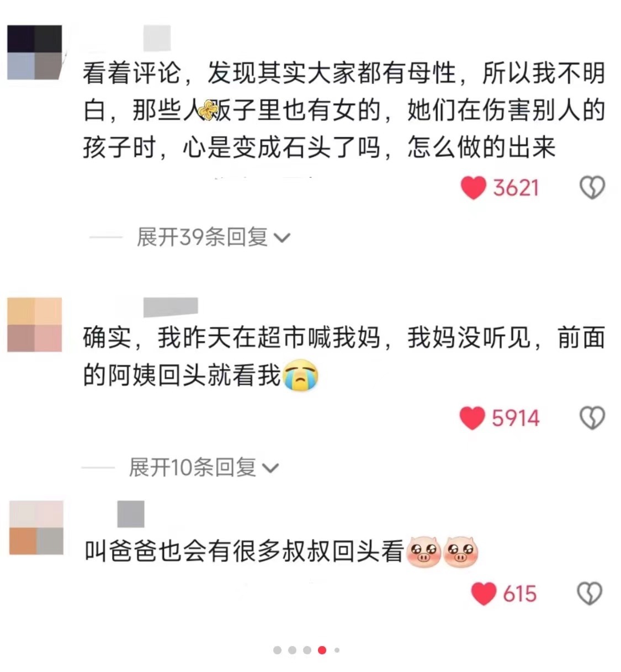
Task: Tap broken heart beside 615 likes
Action: (590, 594)
